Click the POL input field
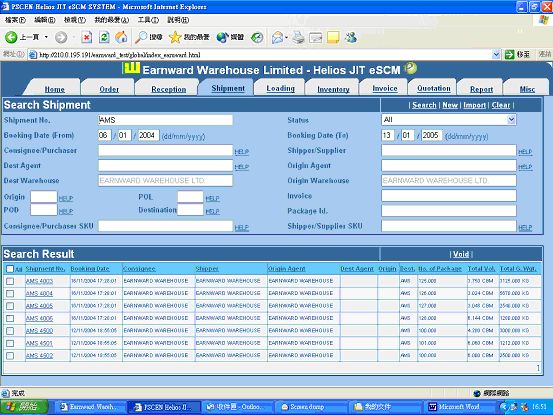The height and width of the screenshot is (415, 553). click(190, 197)
